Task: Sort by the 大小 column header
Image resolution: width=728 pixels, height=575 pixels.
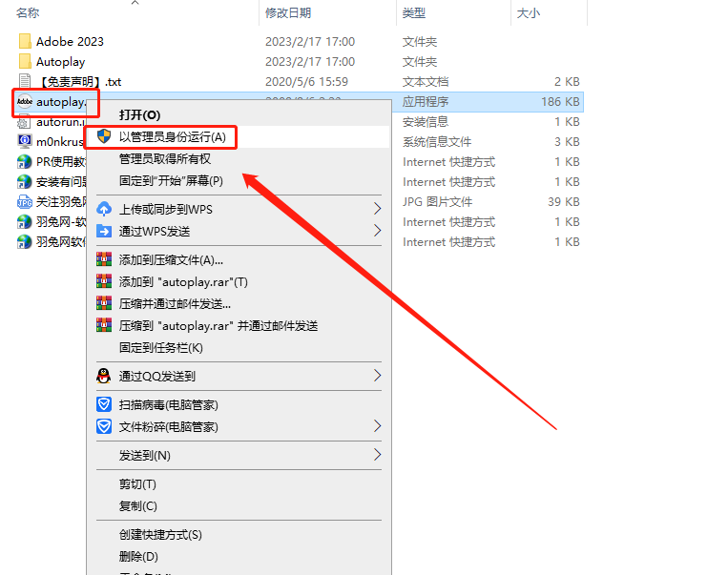Action: [529, 13]
